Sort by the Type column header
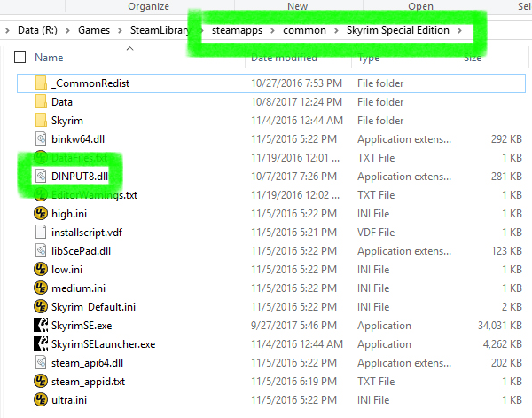Image resolution: width=532 pixels, height=418 pixels. (x=369, y=58)
